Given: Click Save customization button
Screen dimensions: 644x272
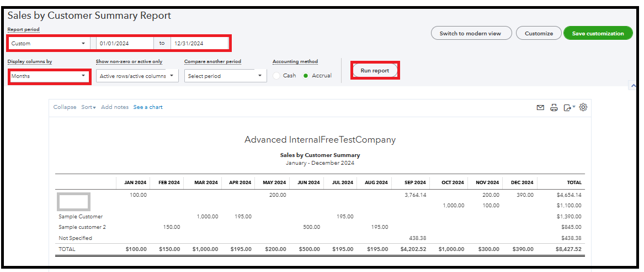Looking at the screenshot, I should [598, 33].
